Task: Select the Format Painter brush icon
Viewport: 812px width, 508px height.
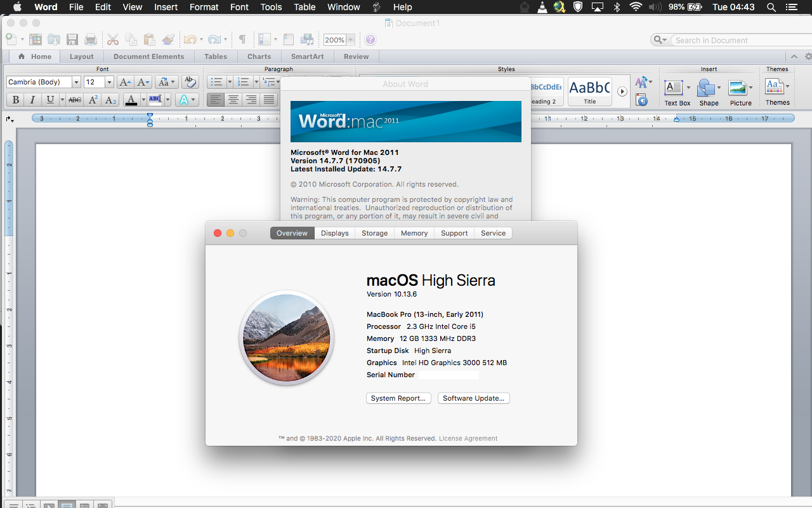Action: coord(168,39)
